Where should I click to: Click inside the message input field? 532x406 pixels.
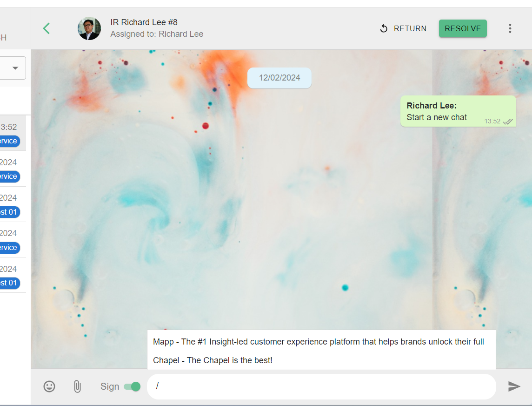tap(321, 386)
